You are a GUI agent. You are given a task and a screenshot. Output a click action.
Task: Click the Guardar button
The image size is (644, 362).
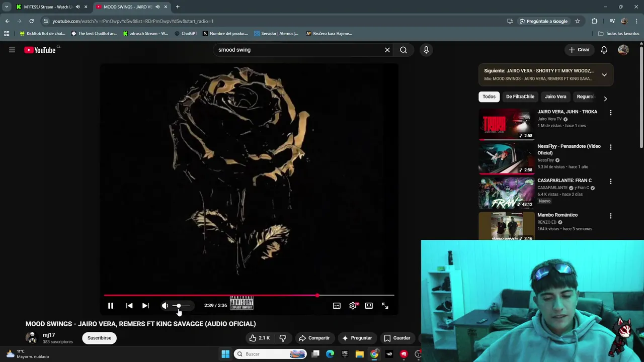click(x=397, y=338)
